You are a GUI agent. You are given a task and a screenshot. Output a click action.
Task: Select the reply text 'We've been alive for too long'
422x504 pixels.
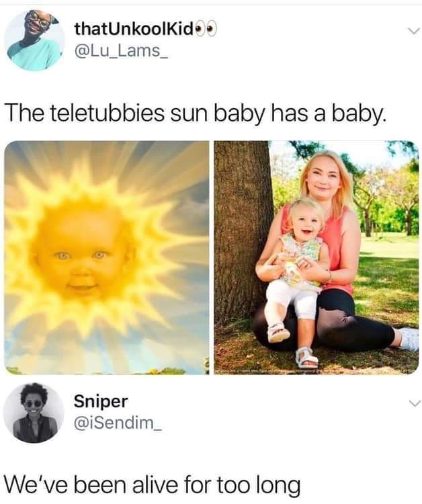pyautogui.click(x=153, y=485)
